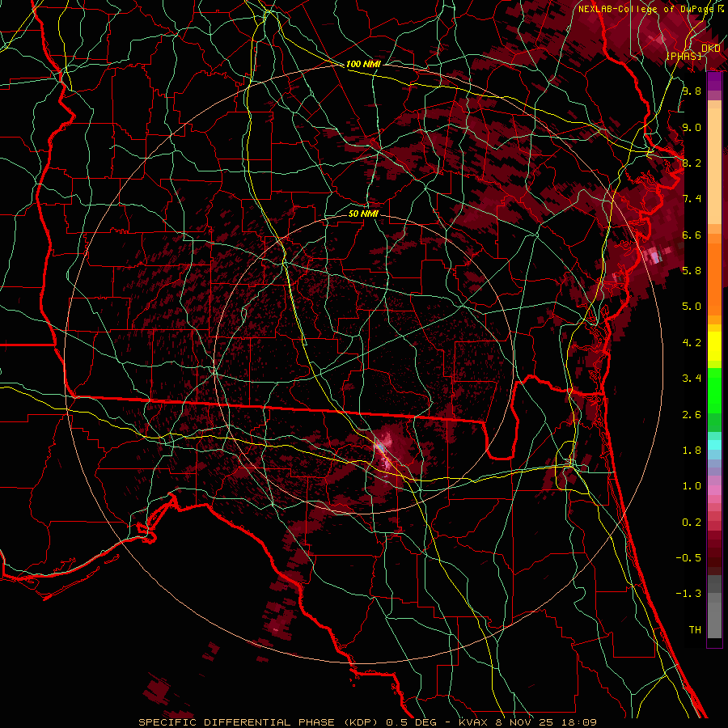Click "SPECIFIC DIFFERENTIAL PHASE" in the bottom caption
The width and height of the screenshot is (728, 728).
point(236,722)
